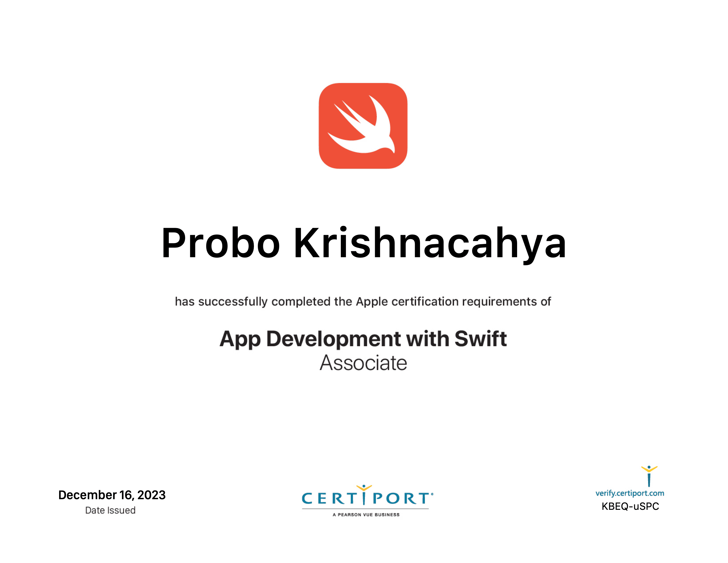Click the 'has successfully completed' sentence

pos(363,302)
